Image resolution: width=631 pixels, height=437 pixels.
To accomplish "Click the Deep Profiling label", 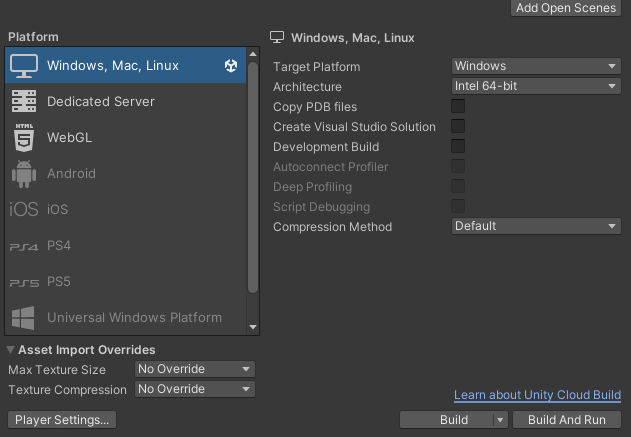I will click(x=313, y=187).
